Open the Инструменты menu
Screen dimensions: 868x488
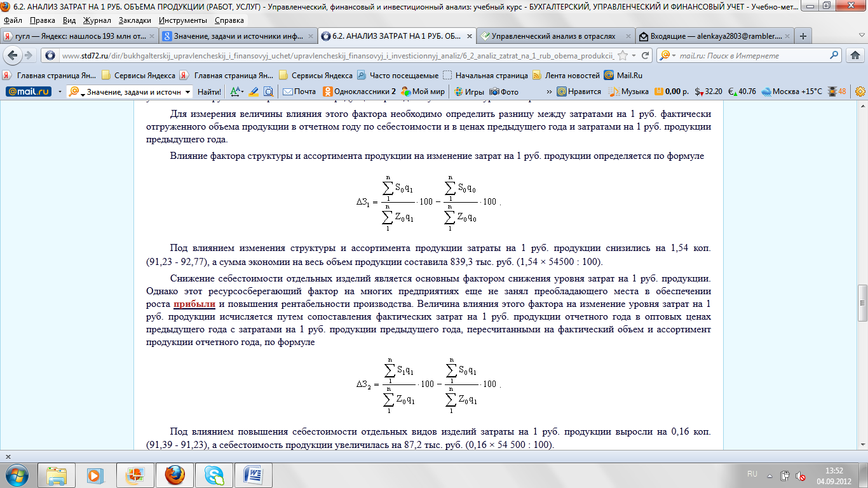[x=182, y=20]
